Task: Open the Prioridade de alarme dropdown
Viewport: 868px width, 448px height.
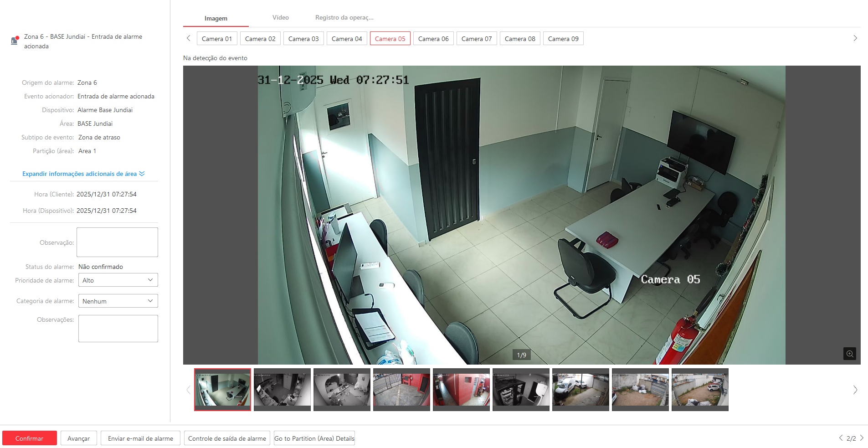Action: pos(118,280)
